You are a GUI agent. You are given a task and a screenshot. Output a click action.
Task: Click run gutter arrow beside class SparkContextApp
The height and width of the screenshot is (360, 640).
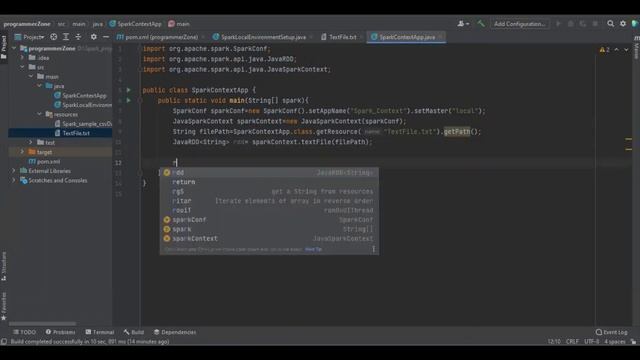click(x=129, y=90)
